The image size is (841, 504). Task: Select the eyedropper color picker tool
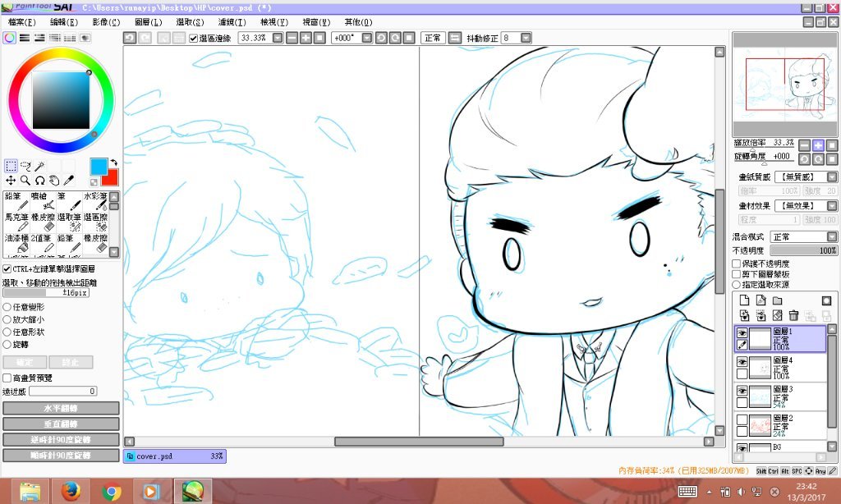[69, 181]
